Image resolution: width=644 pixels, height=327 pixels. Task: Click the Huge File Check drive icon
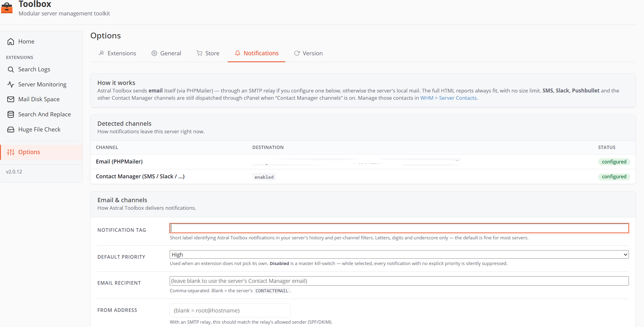tap(11, 129)
